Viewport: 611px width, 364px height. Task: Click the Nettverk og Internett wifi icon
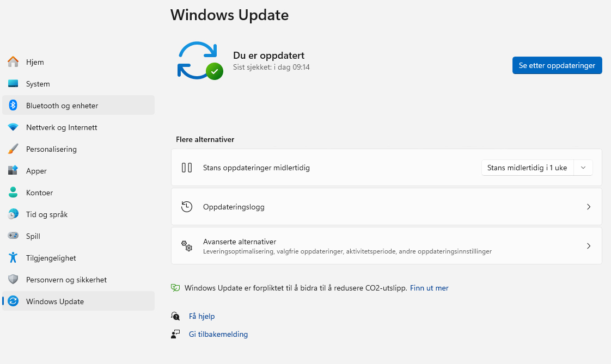click(13, 127)
